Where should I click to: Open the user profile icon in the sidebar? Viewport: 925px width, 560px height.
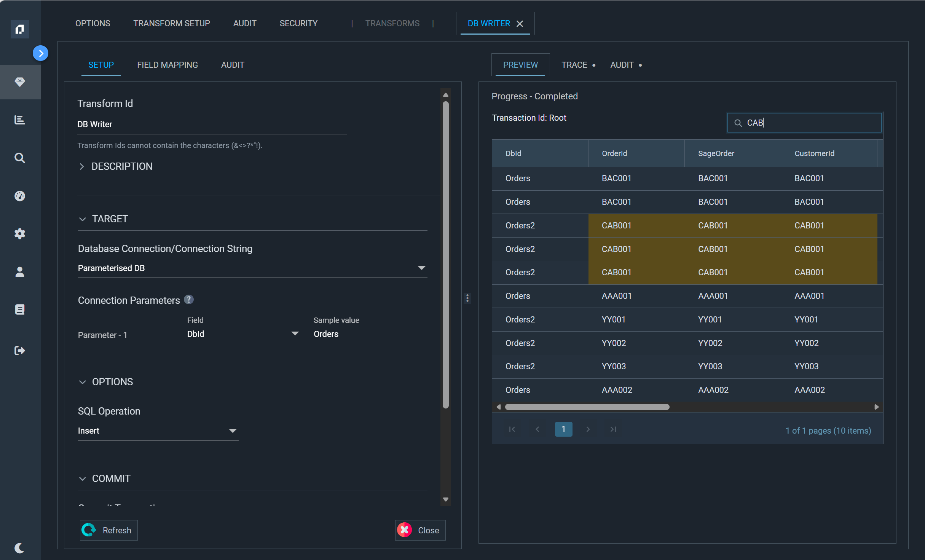pos(20,272)
